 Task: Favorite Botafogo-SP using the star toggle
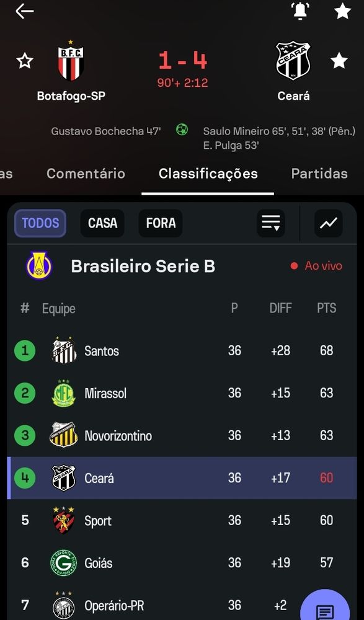click(x=24, y=60)
